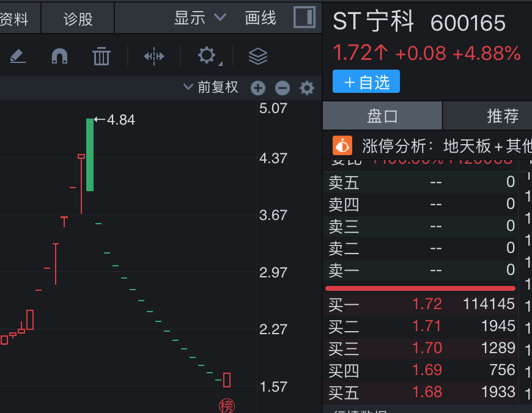
Task: Switch to the 推荐 tab
Action: click(x=502, y=115)
